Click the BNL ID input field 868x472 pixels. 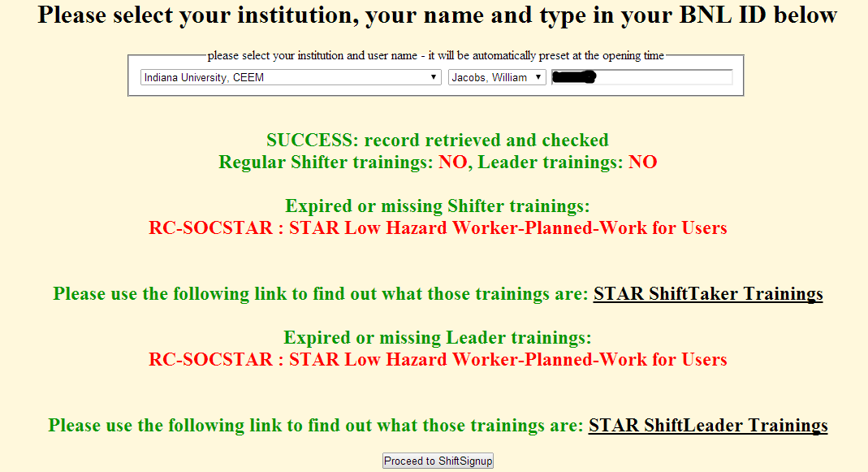click(x=642, y=77)
